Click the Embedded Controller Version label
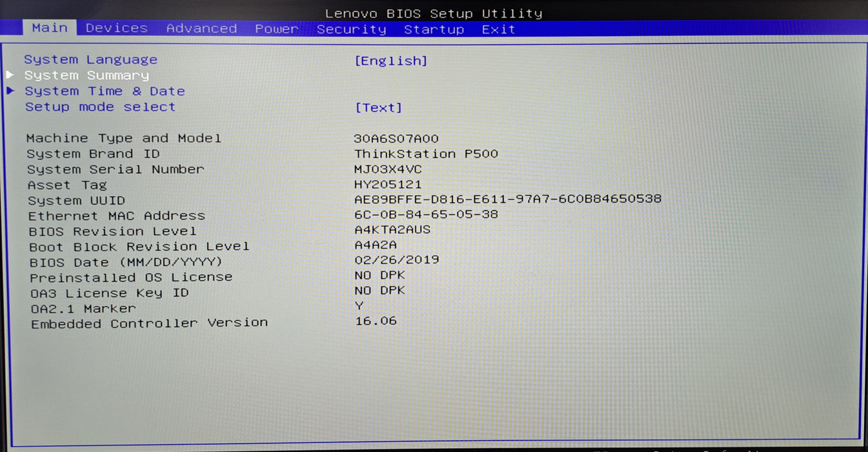 point(150,323)
